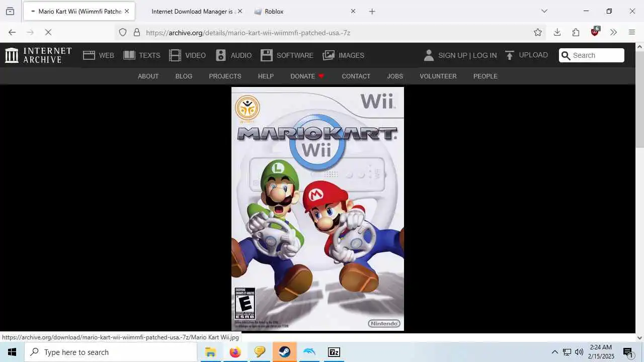Viewport: 644px width, 362px height.
Task: Stop loading the current page
Action: click(48, 32)
